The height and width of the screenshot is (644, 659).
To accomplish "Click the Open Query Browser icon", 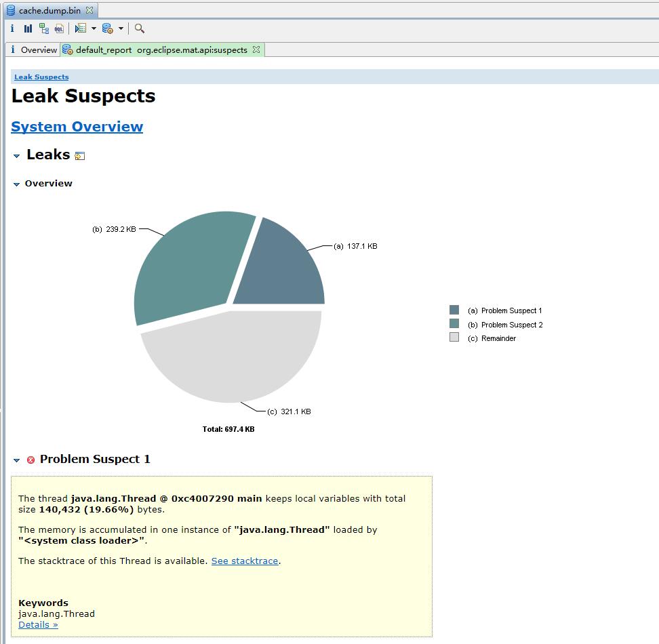I will click(108, 28).
